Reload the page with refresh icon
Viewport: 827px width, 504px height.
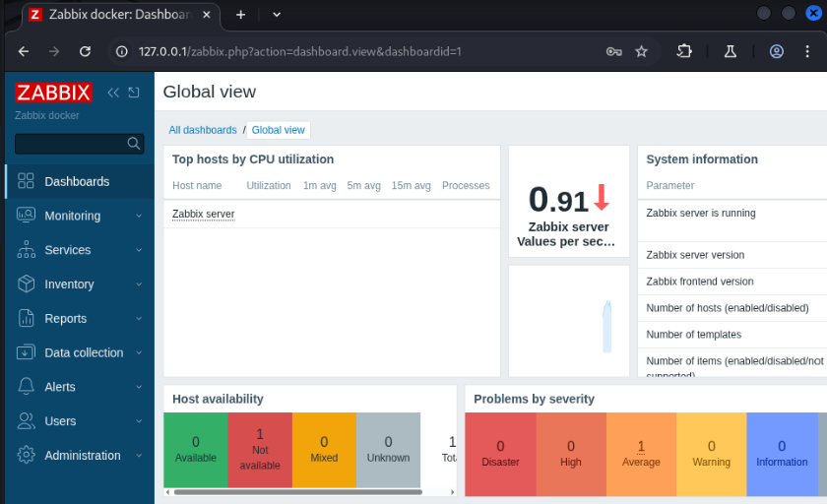(x=85, y=51)
